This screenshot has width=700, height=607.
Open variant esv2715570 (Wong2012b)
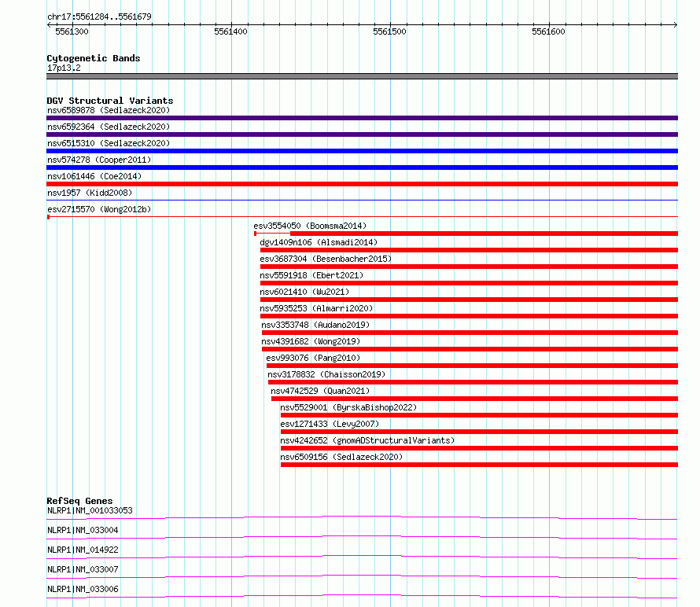[99, 209]
